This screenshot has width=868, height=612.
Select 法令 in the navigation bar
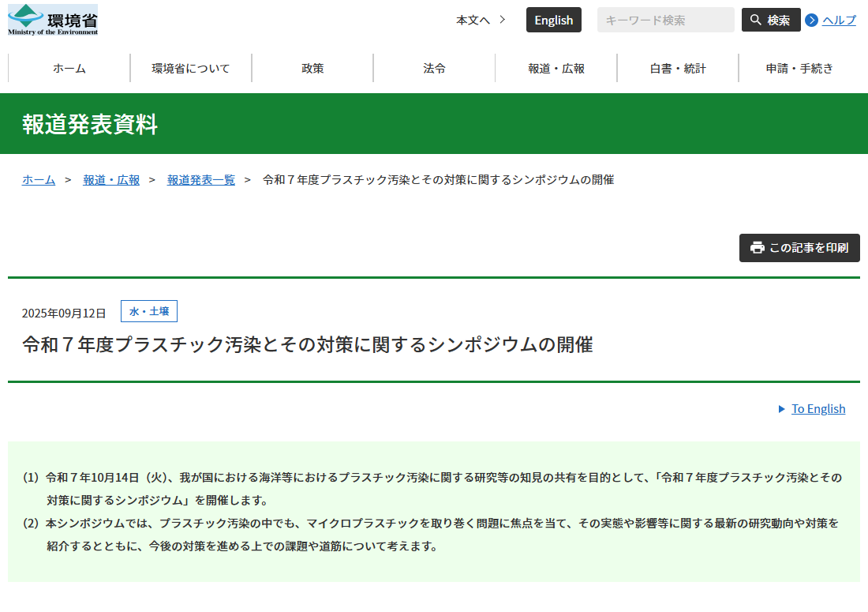pyautogui.click(x=434, y=68)
